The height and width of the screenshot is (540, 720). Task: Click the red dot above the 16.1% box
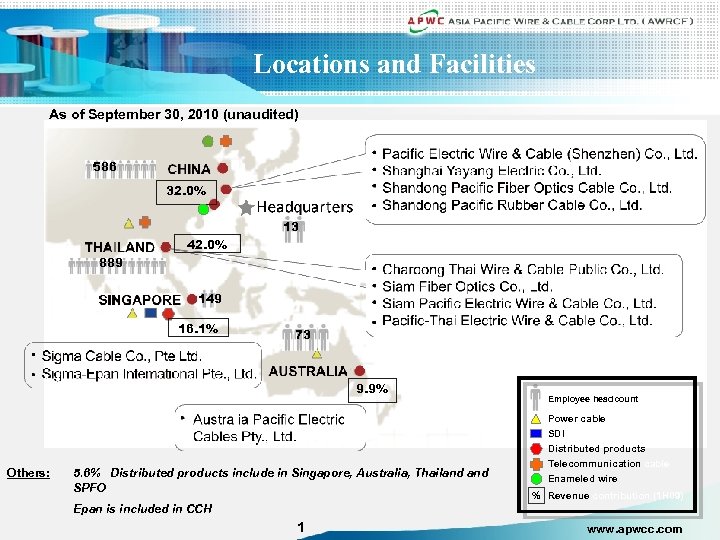[x=168, y=314]
